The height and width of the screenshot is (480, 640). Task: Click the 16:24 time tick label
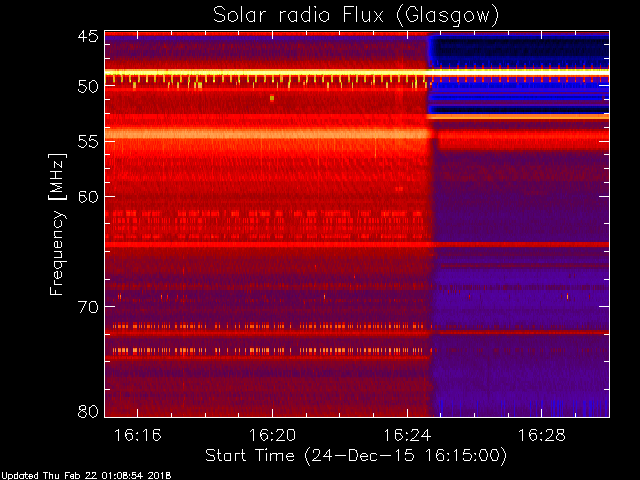point(407,435)
